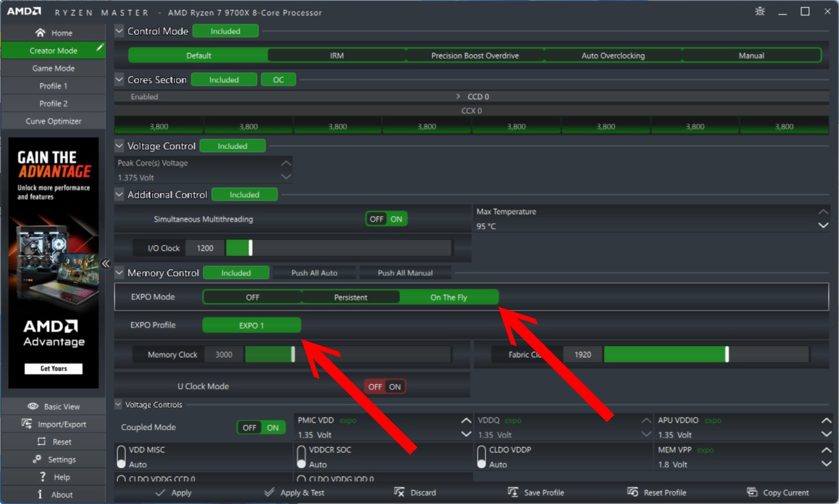Collapse the Memory Control section
Viewport: 839px width, 504px height.
(119, 273)
